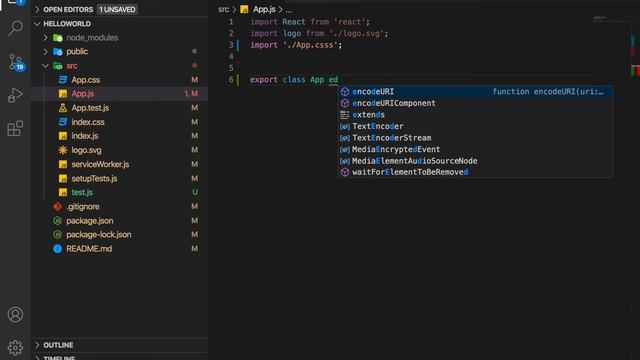The image size is (640, 360).
Task: Choose encodeURIComponent suggestion
Action: [475, 103]
